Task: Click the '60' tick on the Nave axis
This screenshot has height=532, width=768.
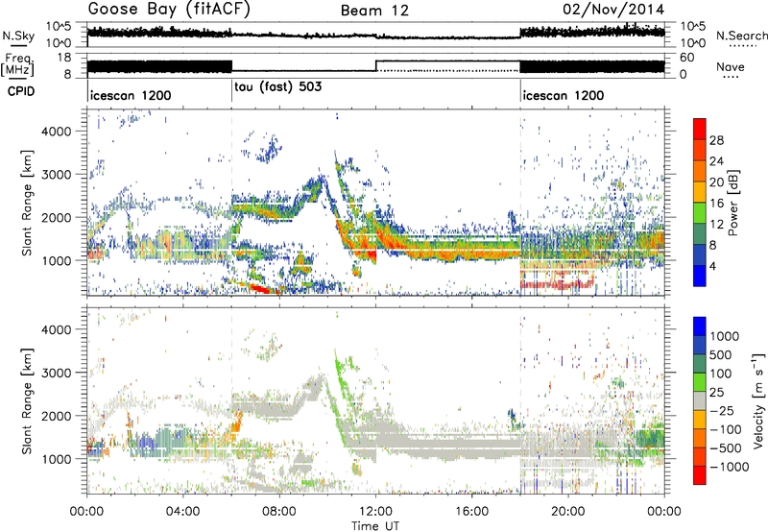Action: (686, 58)
